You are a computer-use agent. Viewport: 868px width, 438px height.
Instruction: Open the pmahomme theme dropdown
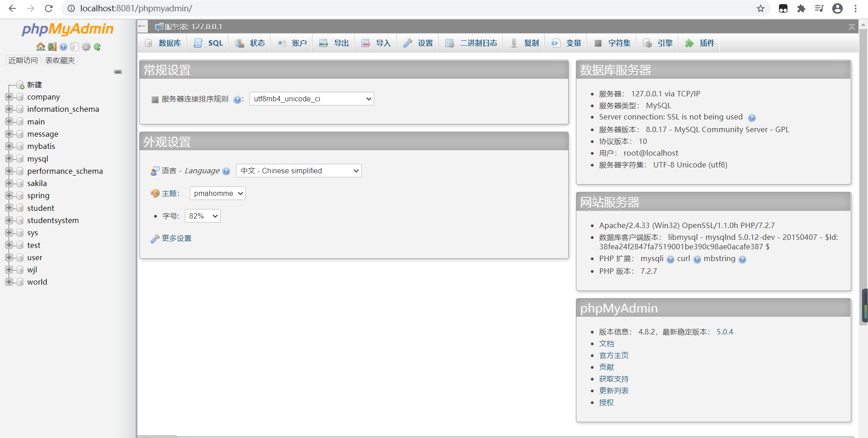click(218, 193)
